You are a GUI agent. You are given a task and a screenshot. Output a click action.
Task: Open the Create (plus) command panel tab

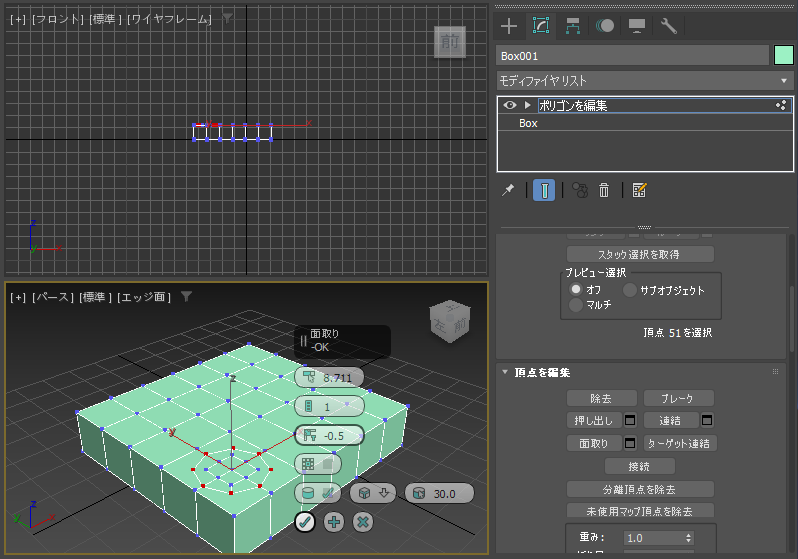click(x=509, y=25)
